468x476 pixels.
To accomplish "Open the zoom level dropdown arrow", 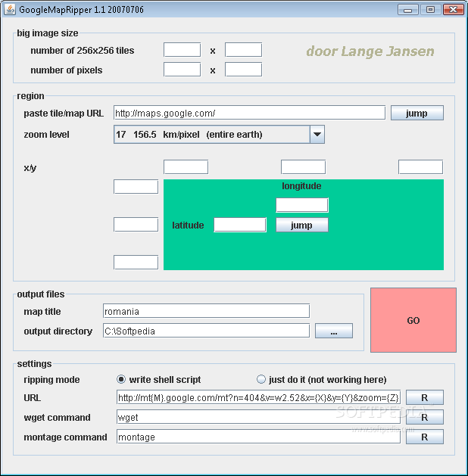I will (317, 134).
